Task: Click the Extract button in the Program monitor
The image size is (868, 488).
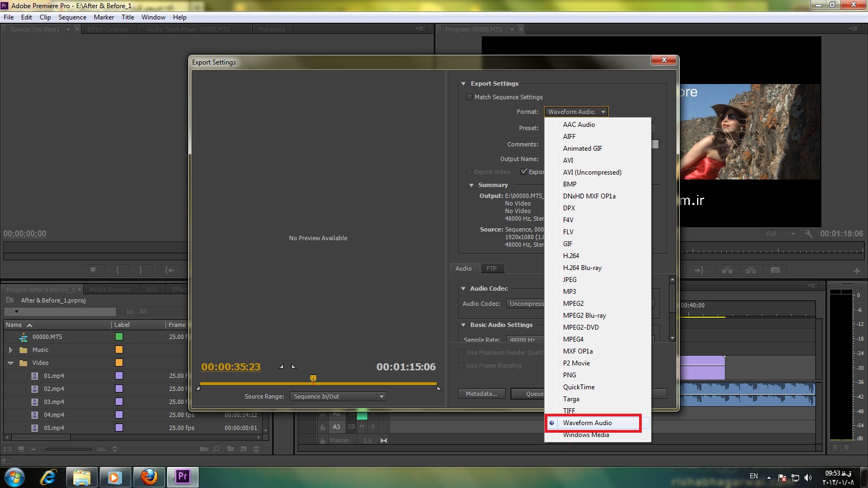Action: point(751,270)
